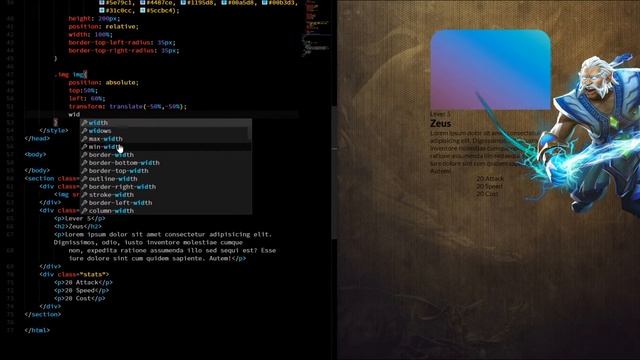This screenshot has height=360, width=640.
Task: Click the '</style>' closing tag
Action: pos(54,131)
